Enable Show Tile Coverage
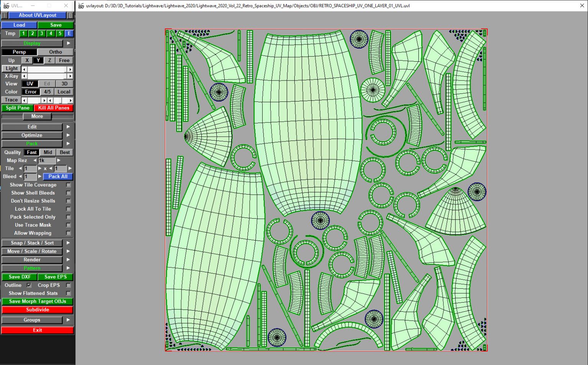 68,185
